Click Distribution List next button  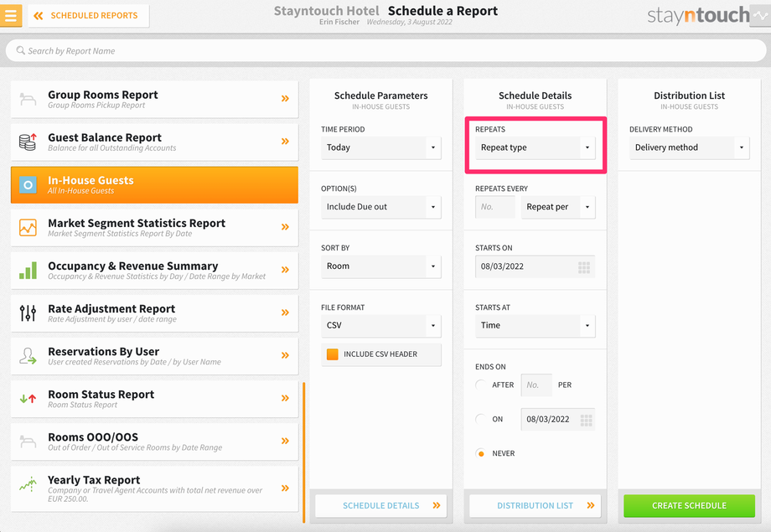pos(535,506)
